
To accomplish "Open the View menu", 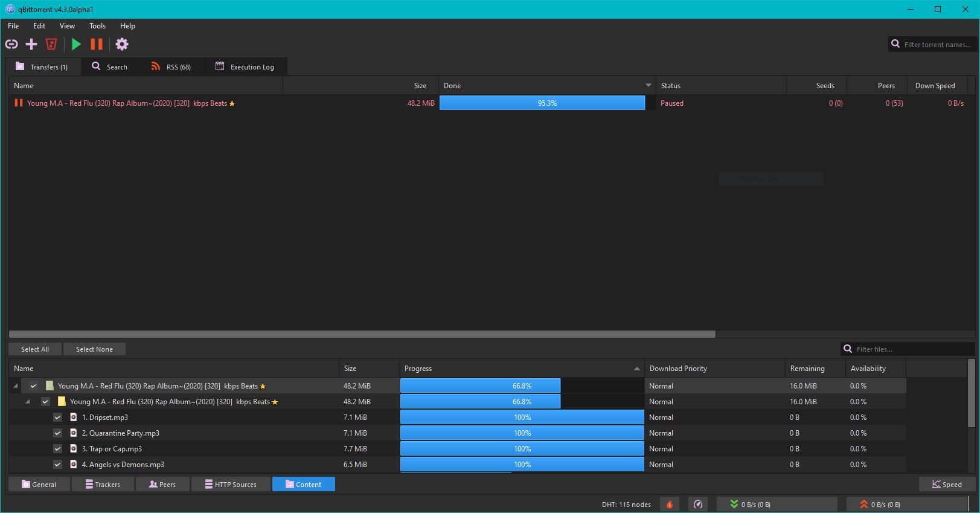I will [x=67, y=26].
